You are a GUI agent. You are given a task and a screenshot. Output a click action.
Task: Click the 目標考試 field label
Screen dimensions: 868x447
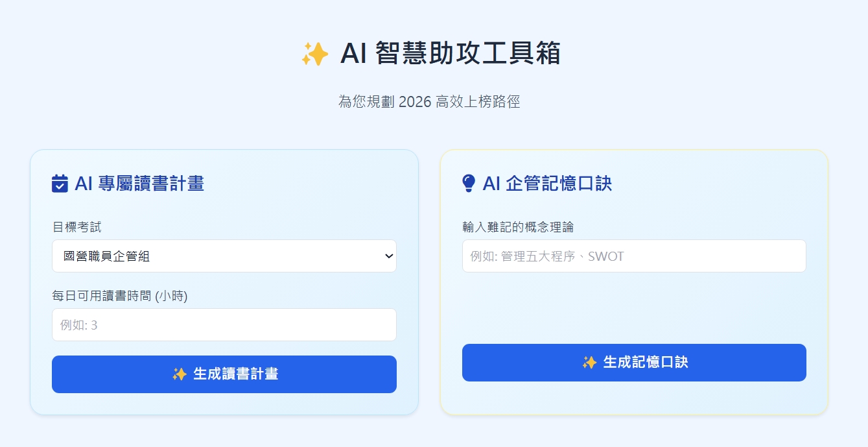pos(76,227)
